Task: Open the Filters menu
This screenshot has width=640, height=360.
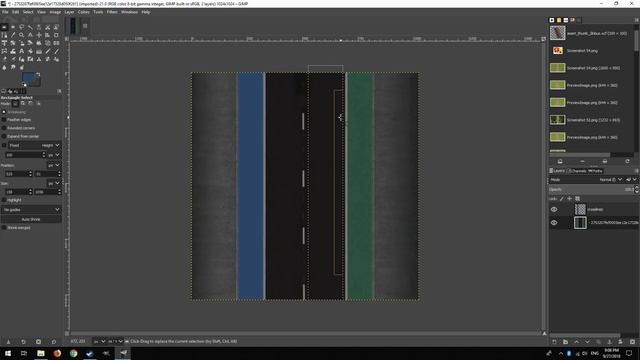Action: click(x=112, y=12)
